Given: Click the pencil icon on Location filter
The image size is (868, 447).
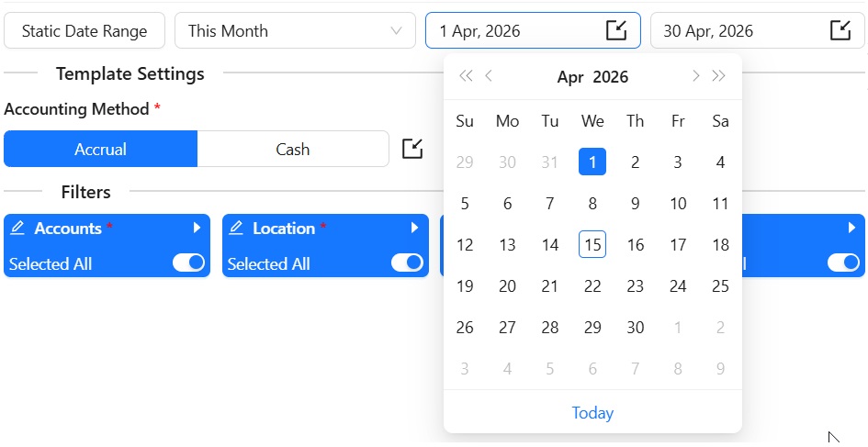Looking at the screenshot, I should 236,228.
